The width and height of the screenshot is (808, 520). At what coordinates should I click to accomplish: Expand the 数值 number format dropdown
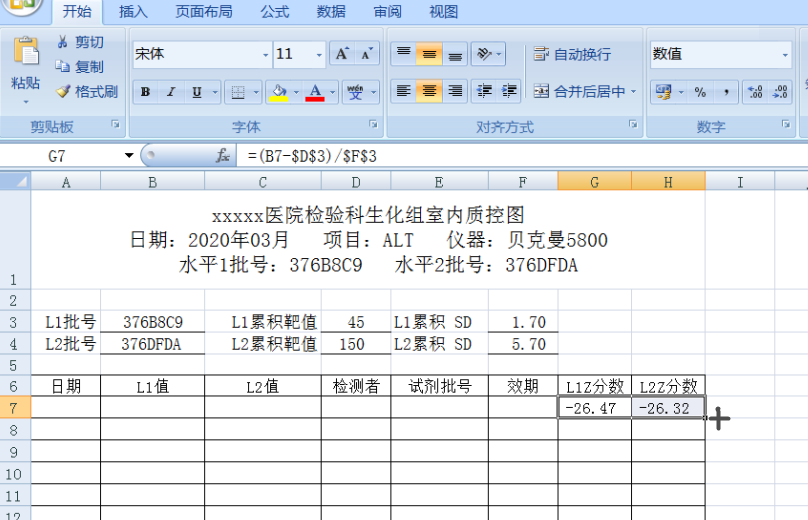(x=785, y=55)
